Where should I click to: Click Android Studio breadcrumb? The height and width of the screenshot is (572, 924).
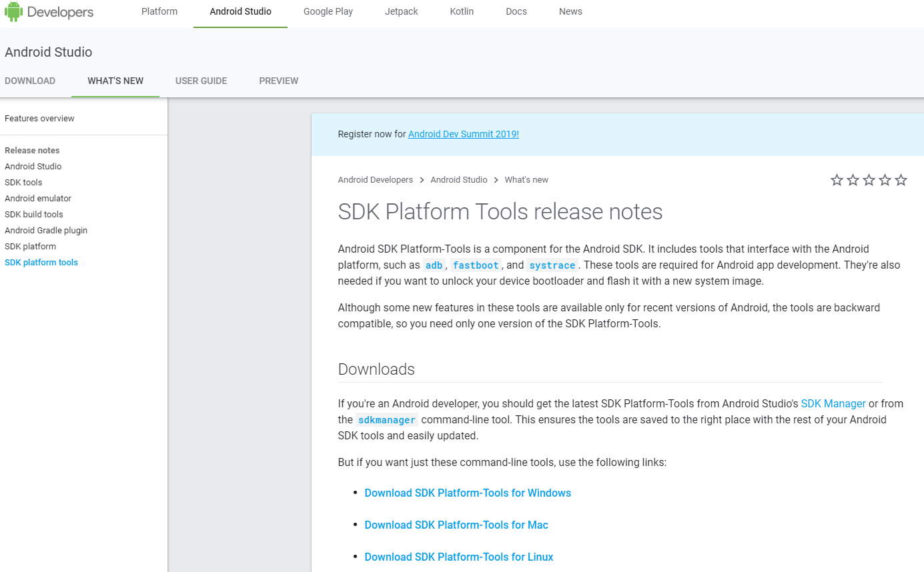[x=459, y=180]
